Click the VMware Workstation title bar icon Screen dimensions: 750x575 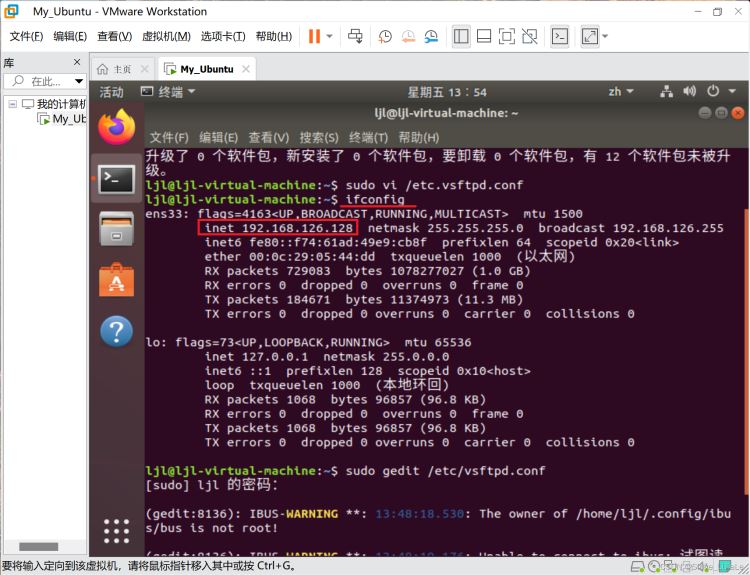11,11
